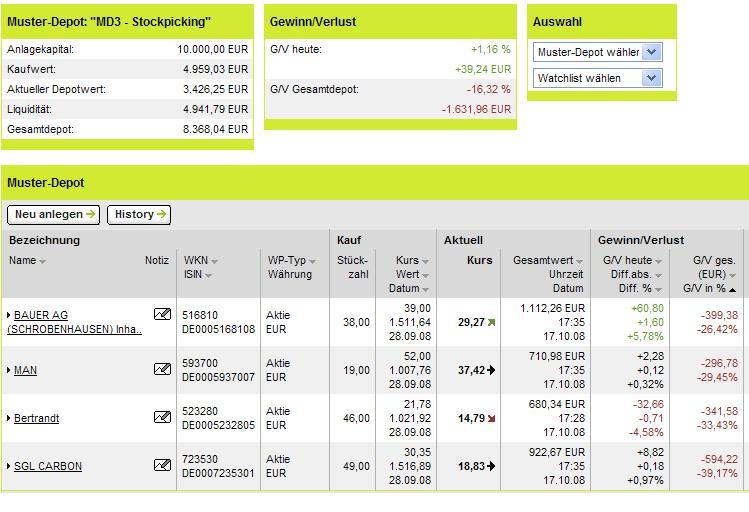Expand the Bertrandt row triangle
This screenshot has height=512, width=749.
tap(9, 419)
